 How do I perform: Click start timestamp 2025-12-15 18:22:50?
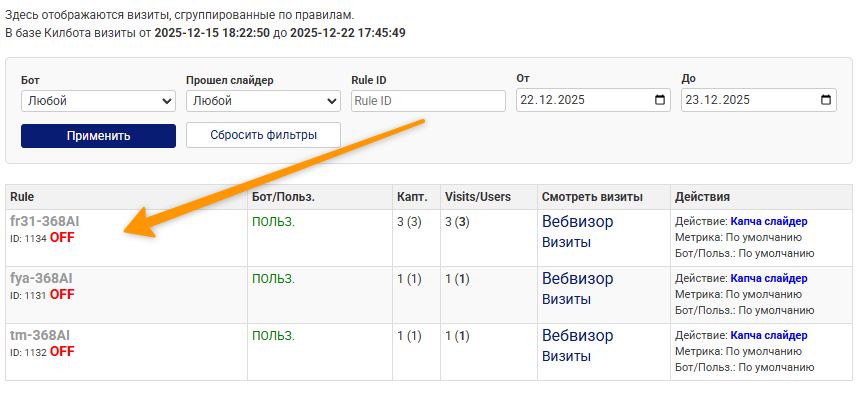212,33
